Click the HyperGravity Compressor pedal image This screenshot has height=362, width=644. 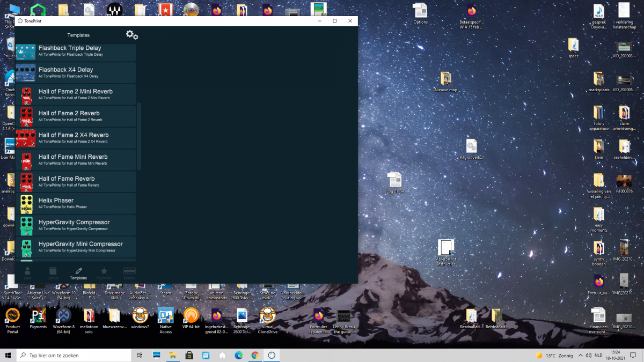coord(26,225)
